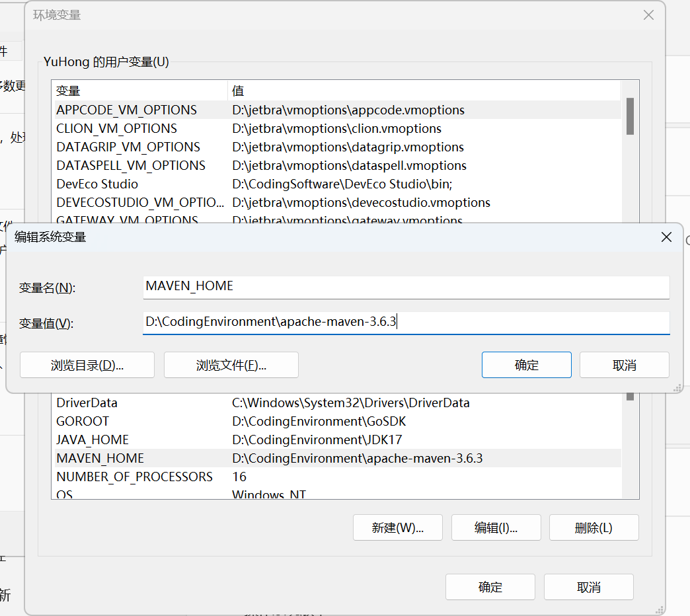
Task: Open 浏览文件(F)... button
Action: (231, 365)
